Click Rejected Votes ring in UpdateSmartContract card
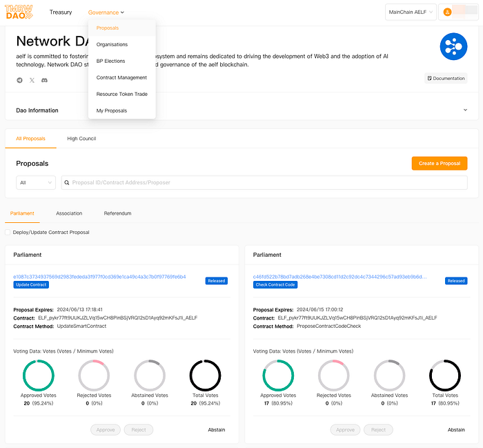The image size is (483, 448). click(94, 376)
